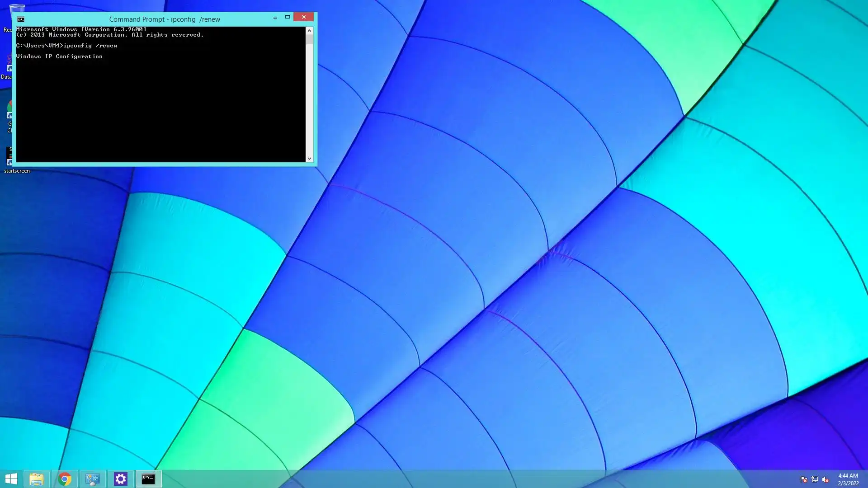
Task: Open Action Center flag in system tray
Action: [x=803, y=479]
